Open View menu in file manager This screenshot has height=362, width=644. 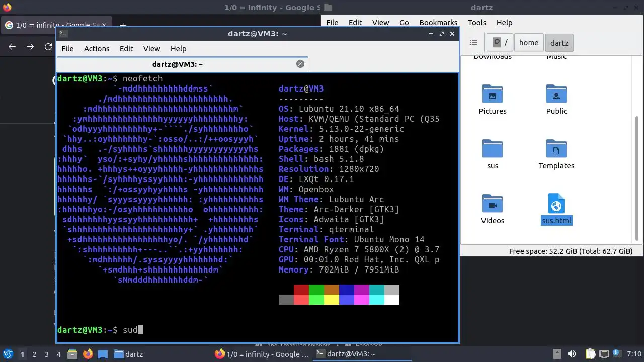point(381,23)
